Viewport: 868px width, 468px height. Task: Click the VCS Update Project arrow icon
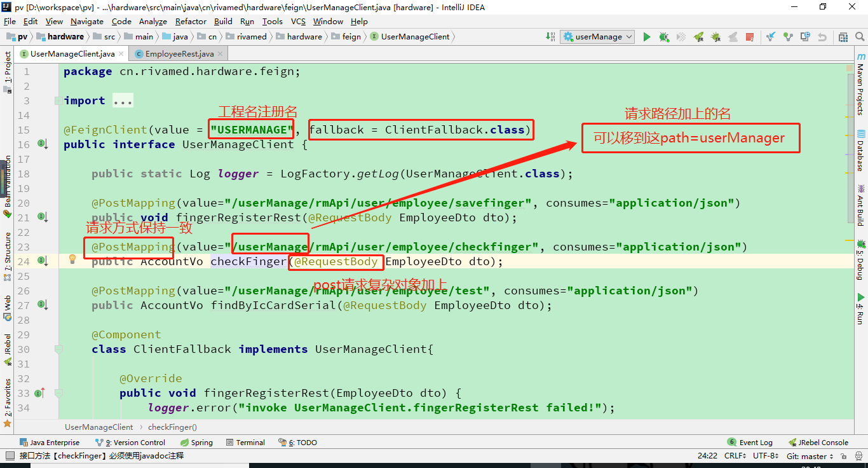771,37
